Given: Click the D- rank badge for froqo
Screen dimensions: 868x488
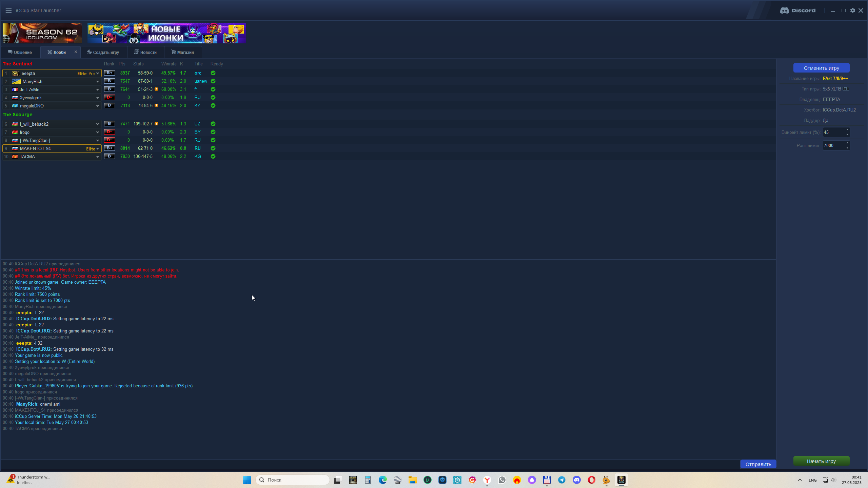Looking at the screenshot, I should pos(109,132).
